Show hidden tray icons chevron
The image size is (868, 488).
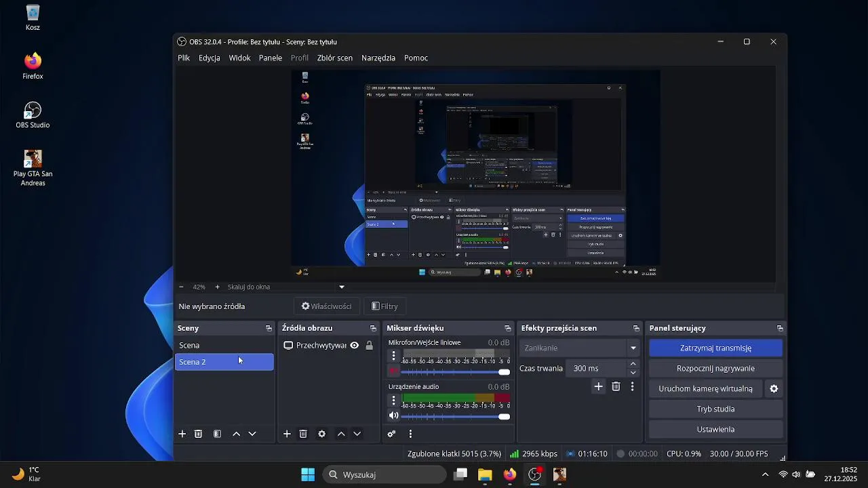(x=766, y=474)
